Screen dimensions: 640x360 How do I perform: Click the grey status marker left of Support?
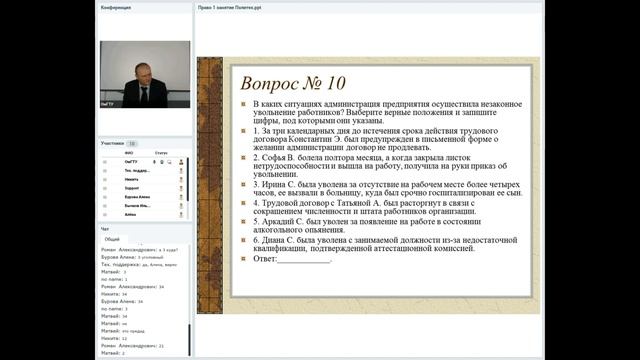point(105,188)
